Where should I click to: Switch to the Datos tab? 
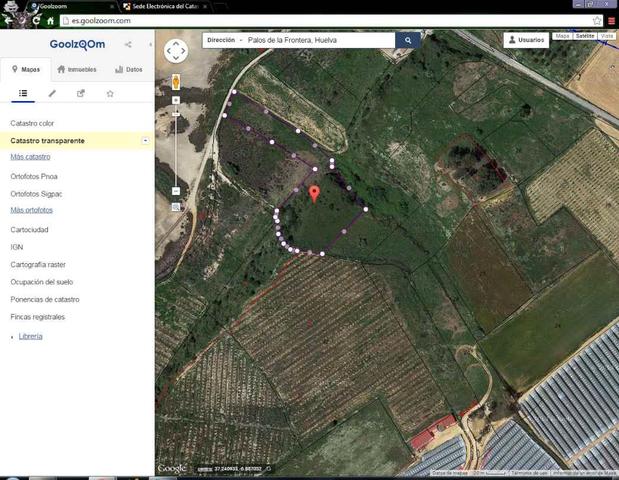click(x=128, y=69)
